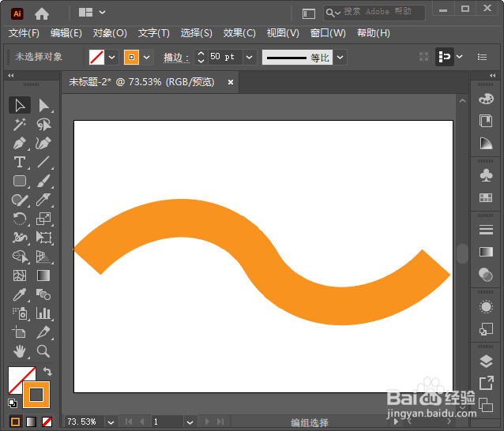This screenshot has width=504, height=431.
Task: Activate the fill box in toolbox
Action: [17, 376]
